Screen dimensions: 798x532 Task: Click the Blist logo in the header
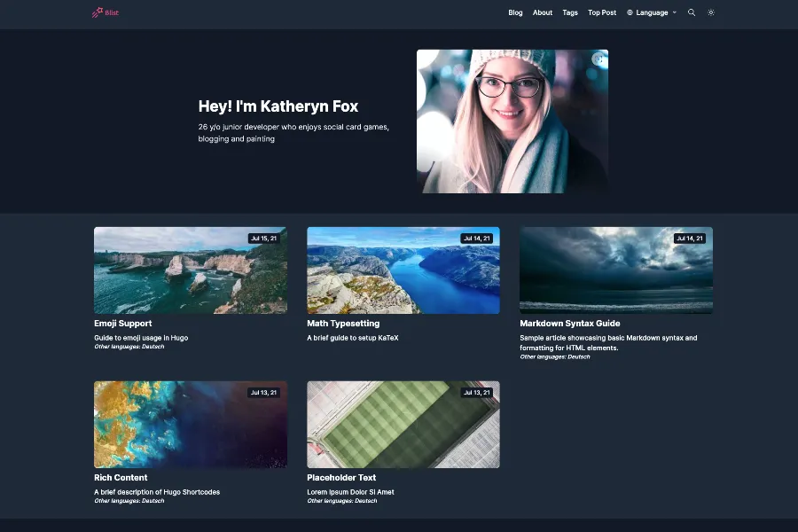(x=106, y=12)
